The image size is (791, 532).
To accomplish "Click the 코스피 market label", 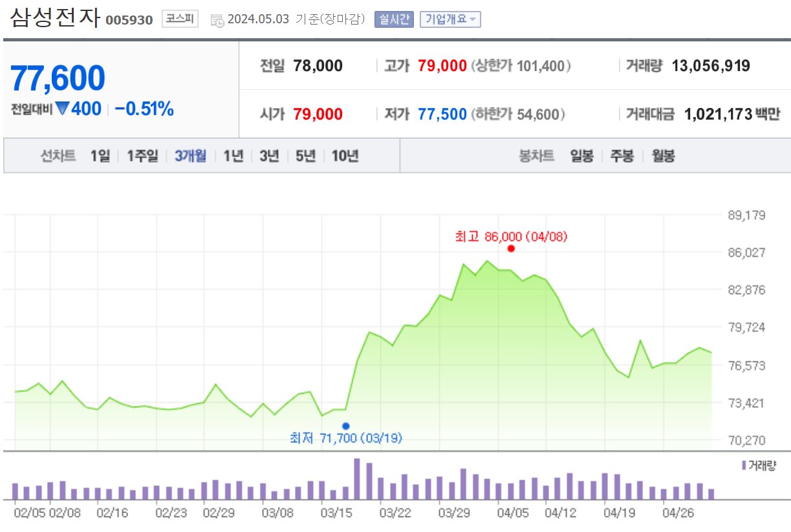I will tap(179, 19).
